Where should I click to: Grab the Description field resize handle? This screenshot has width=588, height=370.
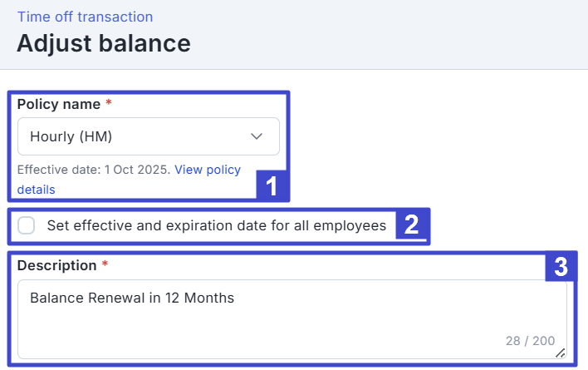point(560,353)
